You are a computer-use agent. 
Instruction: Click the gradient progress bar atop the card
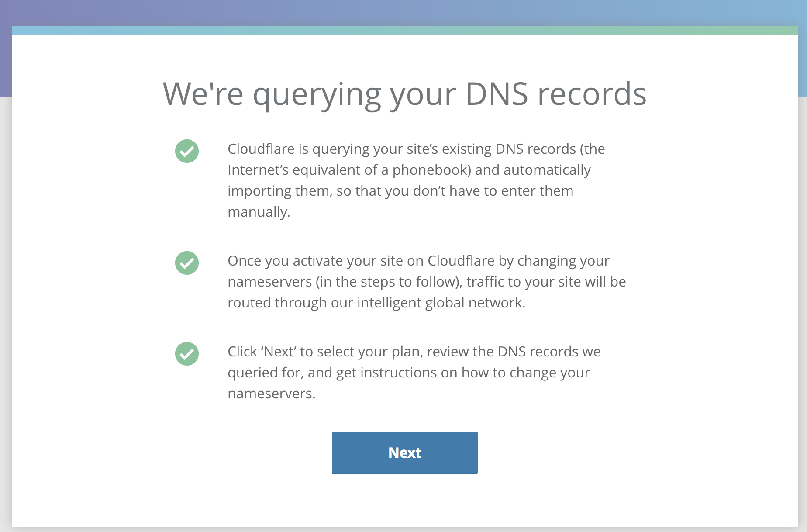[x=404, y=30]
